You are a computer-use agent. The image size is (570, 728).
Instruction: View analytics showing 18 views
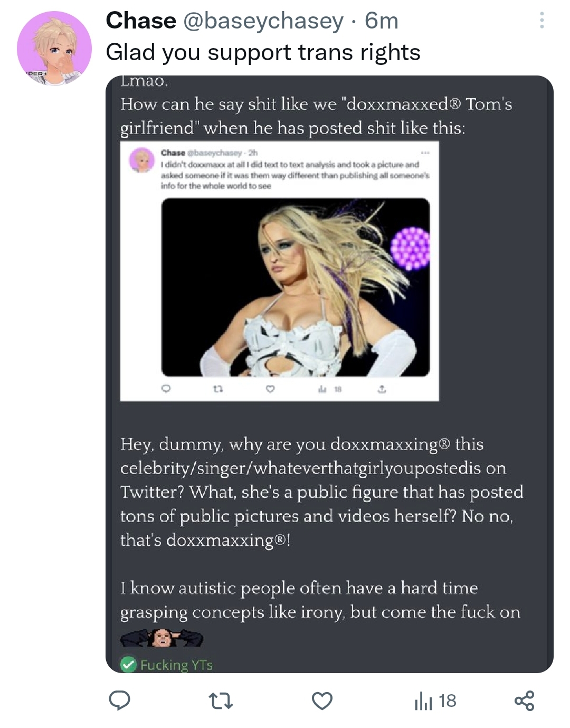point(435,701)
